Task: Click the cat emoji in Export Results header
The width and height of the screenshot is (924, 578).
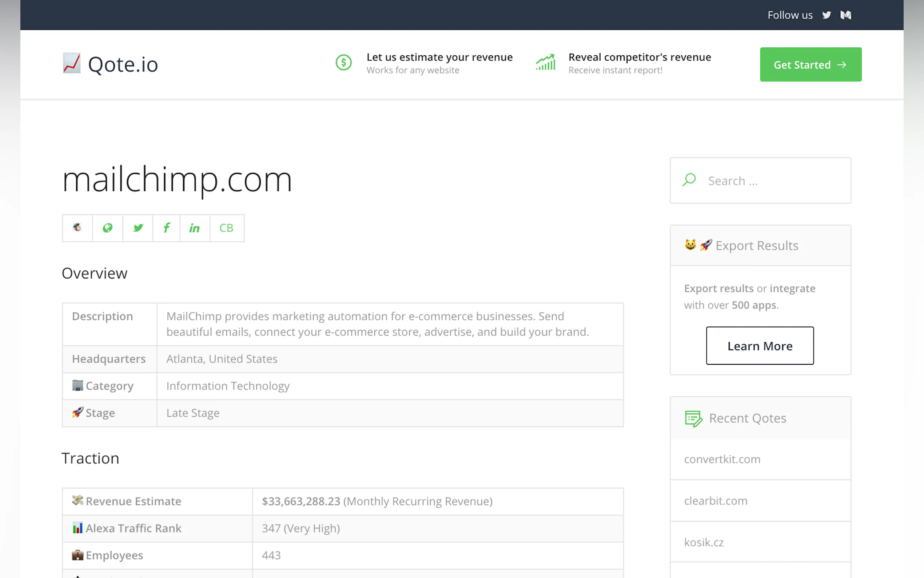Action: point(690,244)
